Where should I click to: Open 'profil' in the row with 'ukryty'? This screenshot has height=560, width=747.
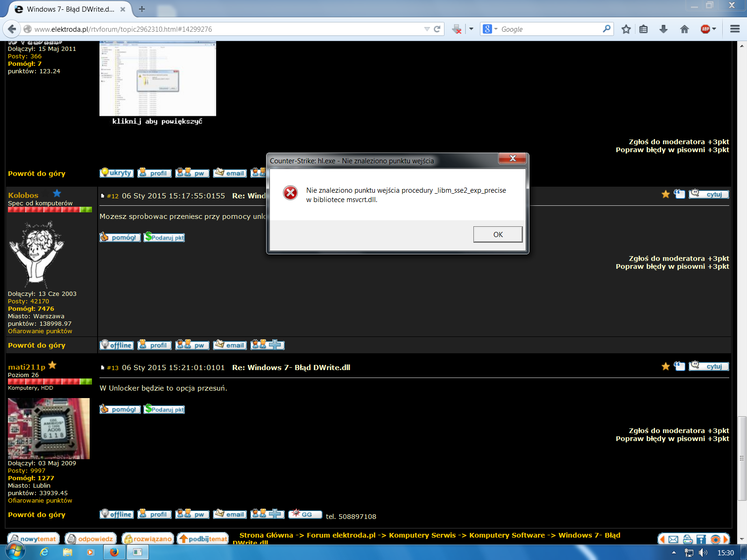pyautogui.click(x=155, y=173)
